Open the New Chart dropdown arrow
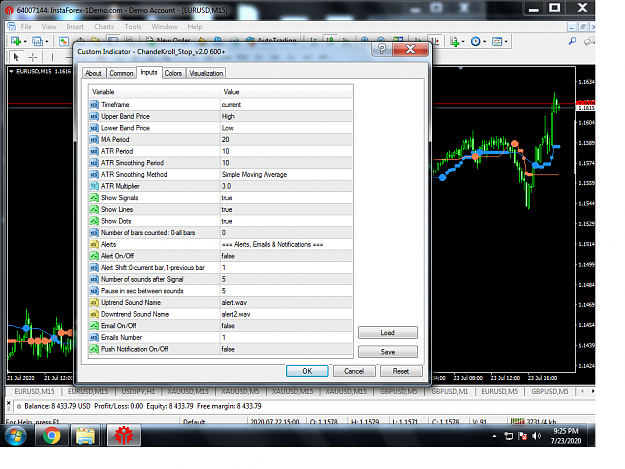 tap(25, 41)
